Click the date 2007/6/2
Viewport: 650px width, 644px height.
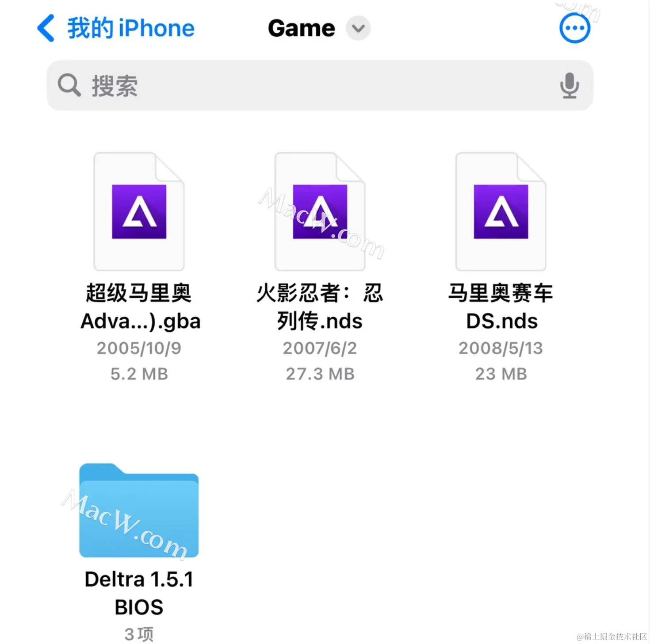click(320, 348)
